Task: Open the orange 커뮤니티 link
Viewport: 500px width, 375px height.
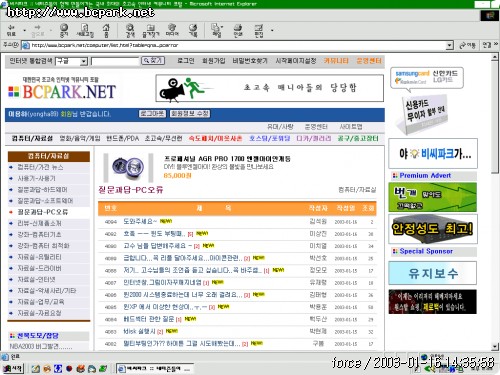Action: pos(336,61)
